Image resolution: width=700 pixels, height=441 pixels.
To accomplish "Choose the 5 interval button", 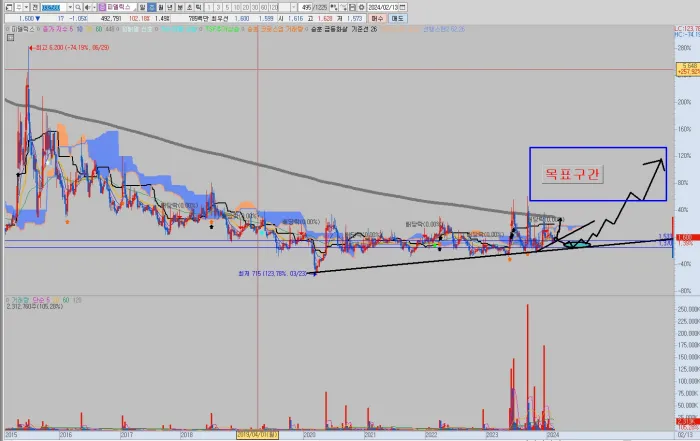I will pyautogui.click(x=227, y=7).
